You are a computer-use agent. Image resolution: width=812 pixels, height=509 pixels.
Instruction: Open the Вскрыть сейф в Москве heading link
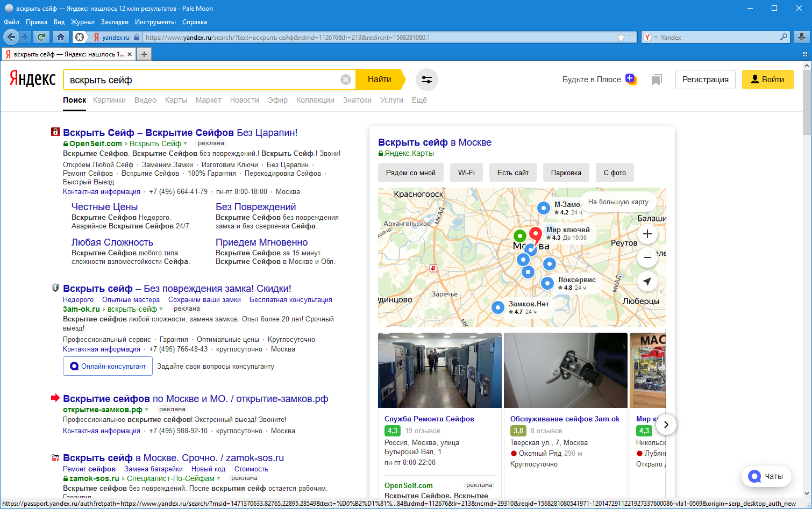pos(435,142)
